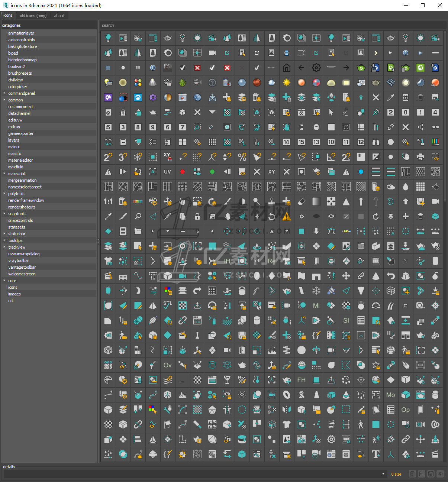Switch to the icons tab

[x=8, y=16]
